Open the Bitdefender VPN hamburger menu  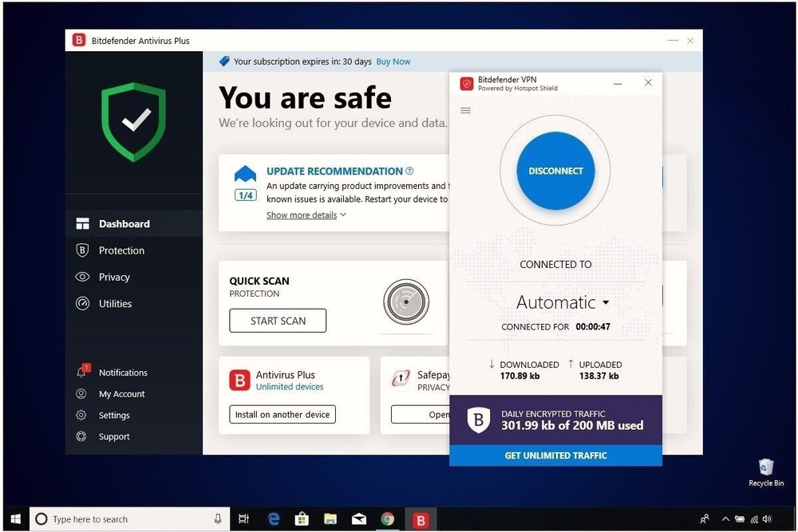point(466,110)
